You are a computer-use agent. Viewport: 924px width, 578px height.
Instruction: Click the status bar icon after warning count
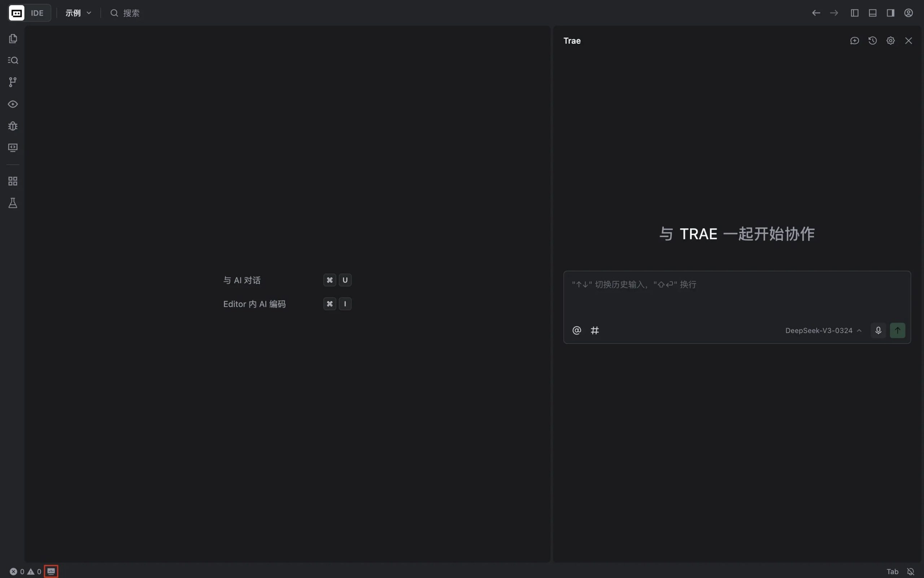pyautogui.click(x=51, y=571)
